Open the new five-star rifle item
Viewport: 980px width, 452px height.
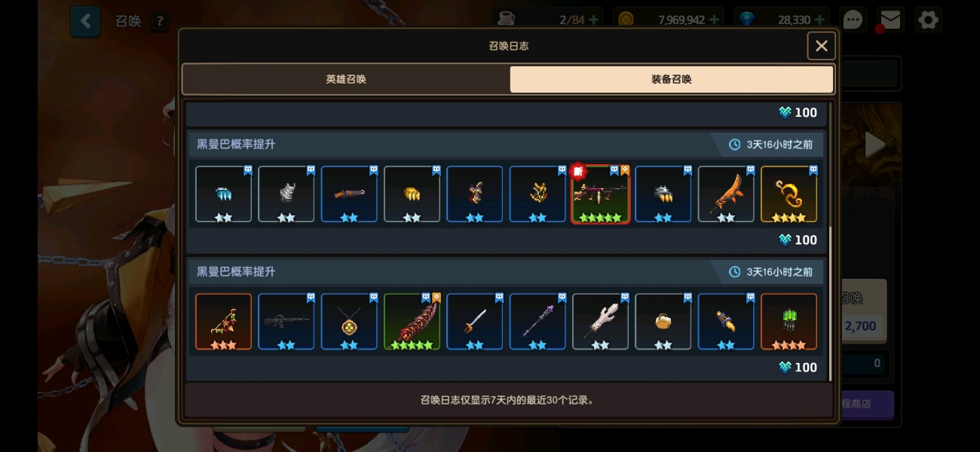tap(600, 194)
